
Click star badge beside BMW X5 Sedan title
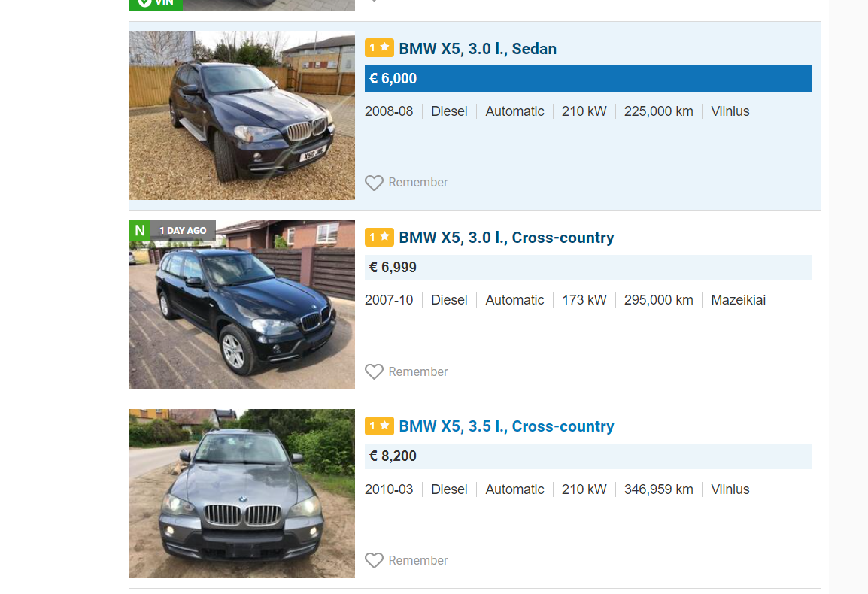tap(379, 48)
